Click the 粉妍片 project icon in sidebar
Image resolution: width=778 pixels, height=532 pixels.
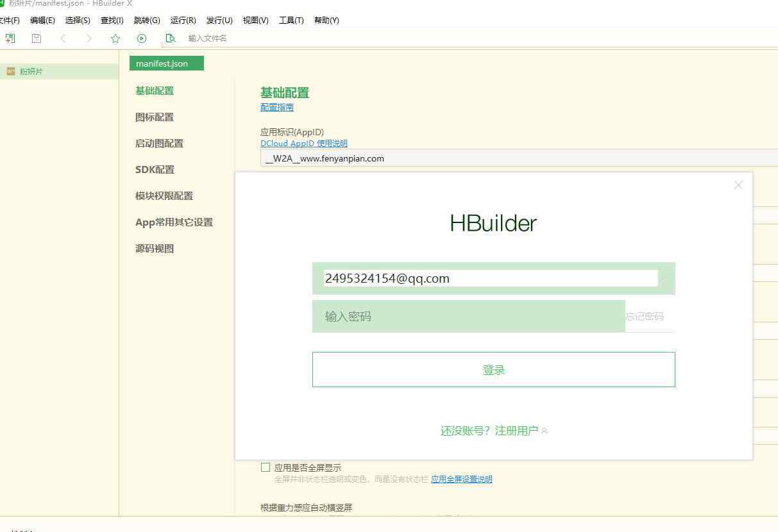pyautogui.click(x=10, y=71)
